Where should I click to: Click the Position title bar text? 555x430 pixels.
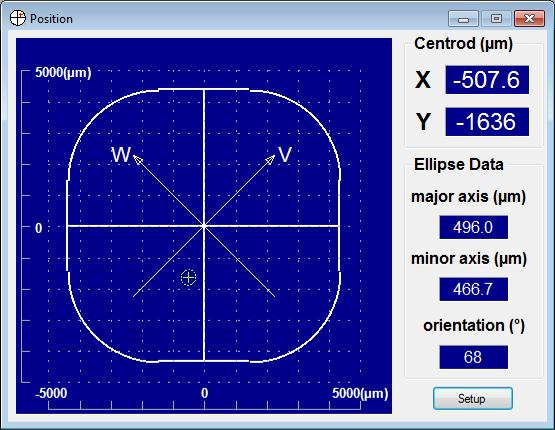click(51, 19)
